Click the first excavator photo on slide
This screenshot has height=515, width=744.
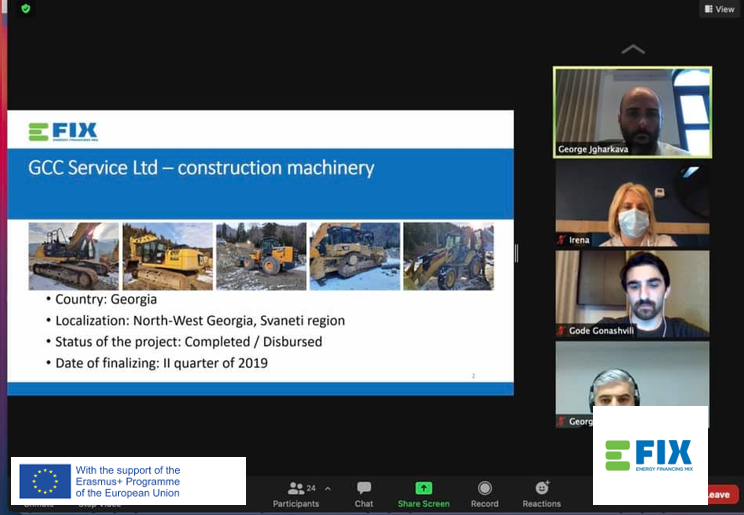74,256
